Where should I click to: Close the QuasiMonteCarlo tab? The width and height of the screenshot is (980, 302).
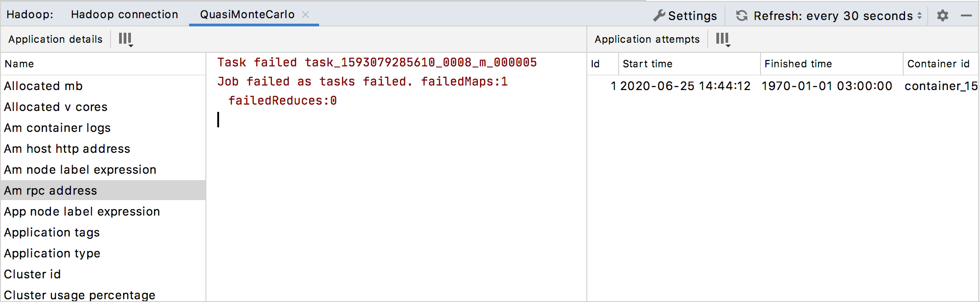305,15
